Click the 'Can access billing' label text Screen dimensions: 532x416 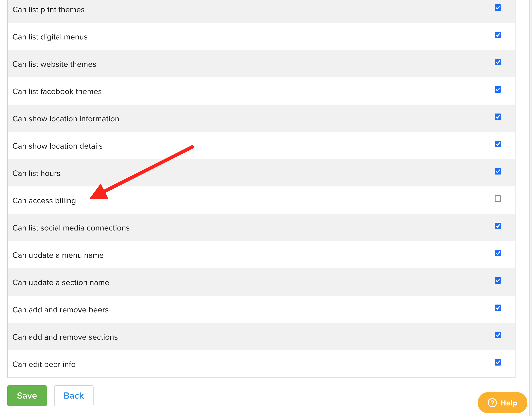(44, 200)
